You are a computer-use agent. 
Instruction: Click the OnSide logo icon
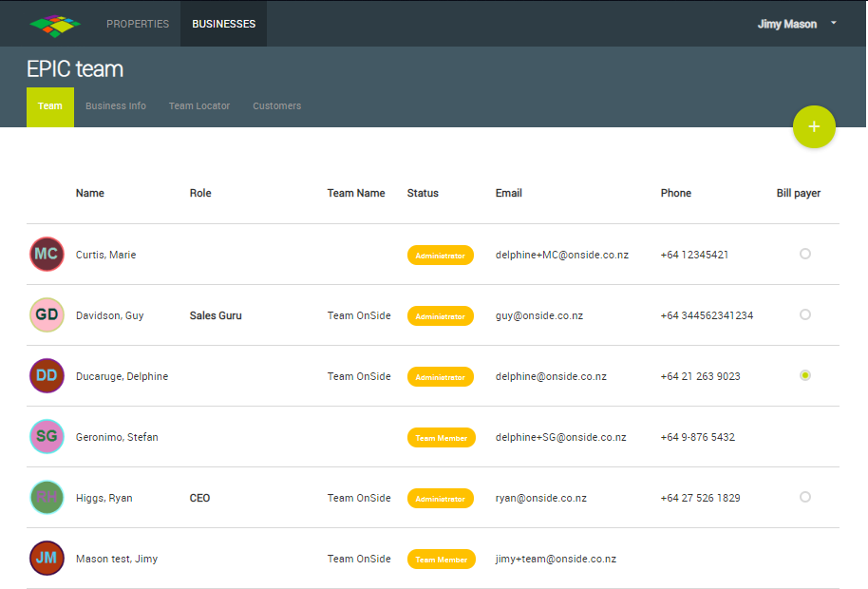click(x=55, y=24)
